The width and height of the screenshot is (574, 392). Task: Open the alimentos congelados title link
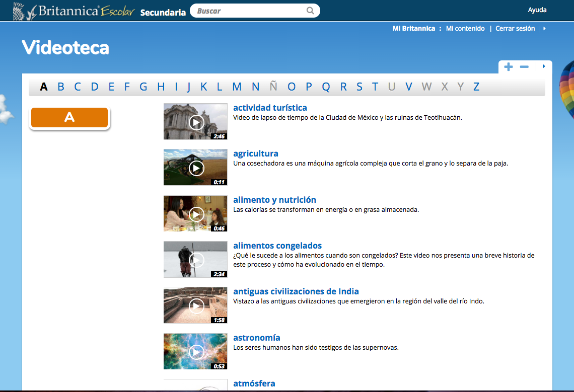(277, 246)
